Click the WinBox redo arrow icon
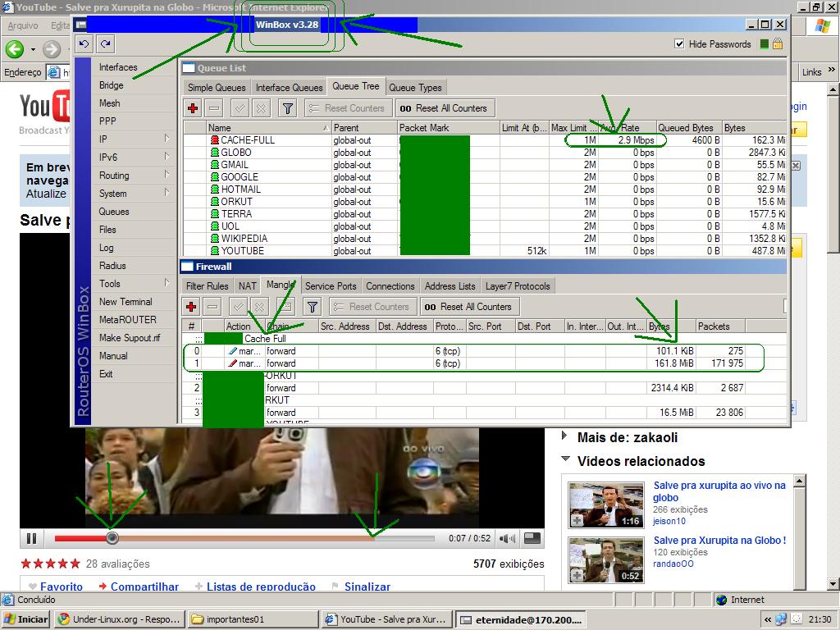The width and height of the screenshot is (840, 630). coord(106,44)
